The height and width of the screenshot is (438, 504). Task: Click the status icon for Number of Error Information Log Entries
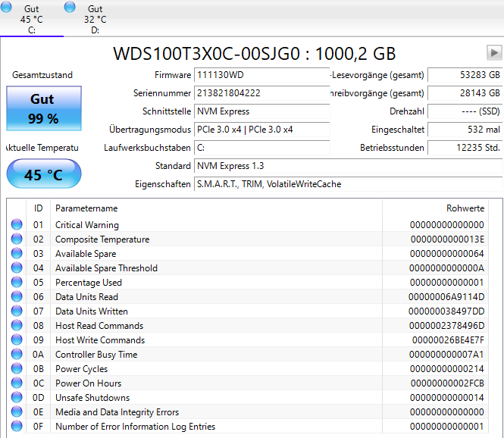[17, 426]
